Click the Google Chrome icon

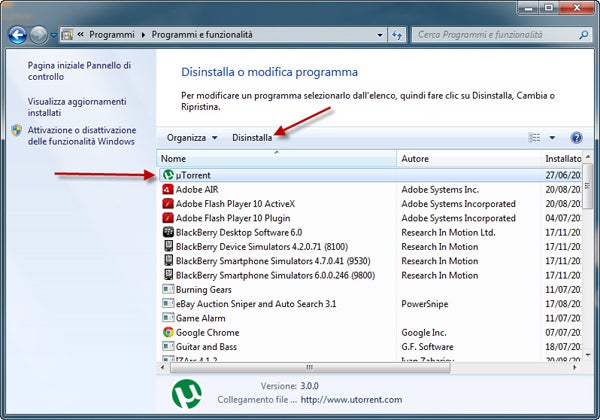click(168, 332)
